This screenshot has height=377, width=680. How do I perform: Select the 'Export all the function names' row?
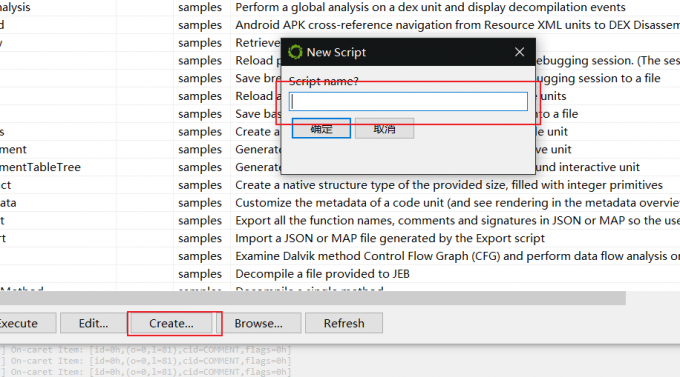[340, 220]
